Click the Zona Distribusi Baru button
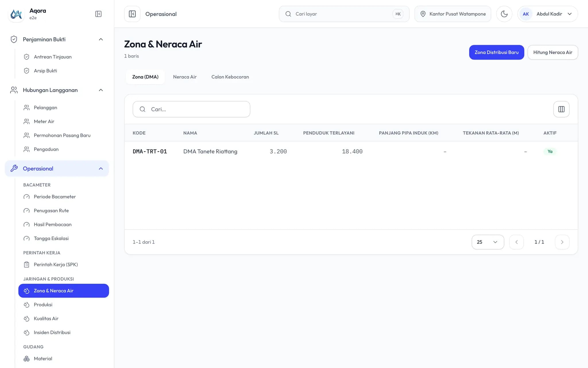The image size is (588, 368). click(x=496, y=52)
